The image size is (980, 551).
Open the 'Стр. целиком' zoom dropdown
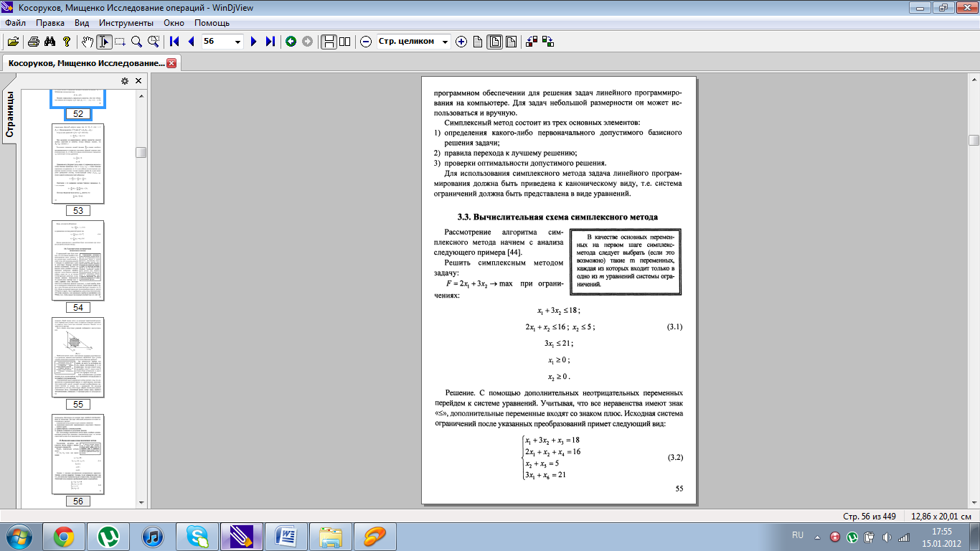[x=446, y=42]
